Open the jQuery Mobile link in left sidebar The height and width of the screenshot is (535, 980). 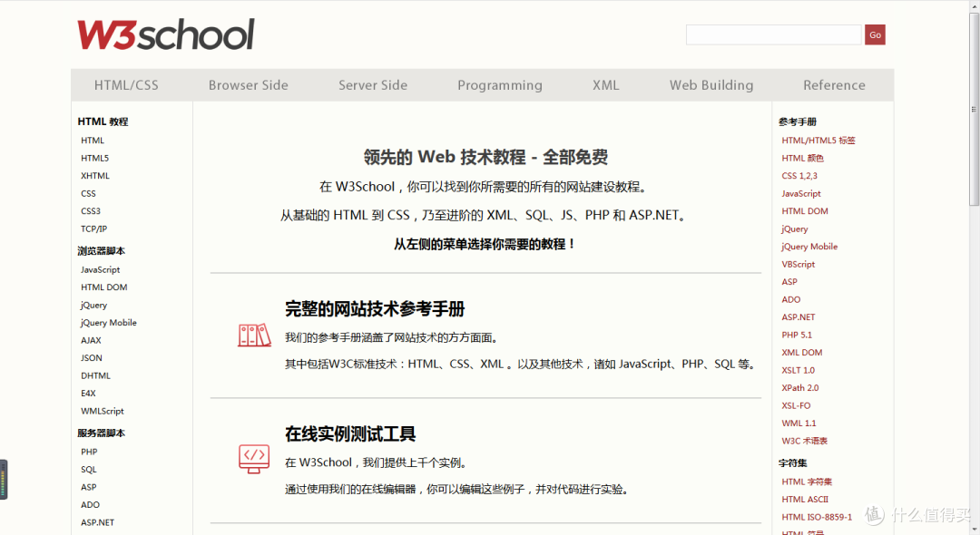[x=109, y=323]
